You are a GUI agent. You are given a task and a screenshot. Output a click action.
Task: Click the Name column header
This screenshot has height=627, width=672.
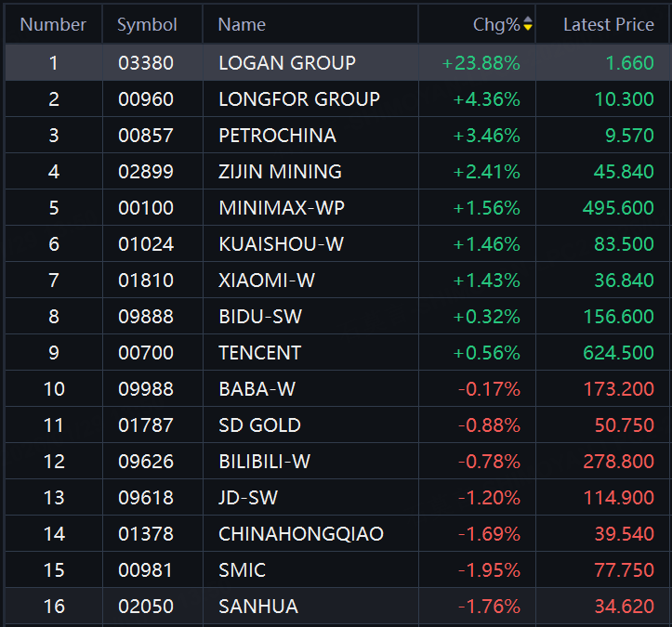point(242,25)
